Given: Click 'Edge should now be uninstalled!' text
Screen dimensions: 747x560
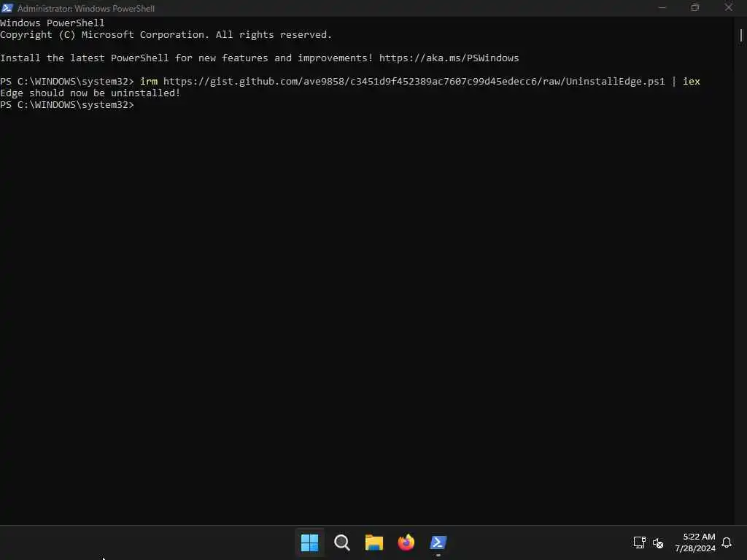Looking at the screenshot, I should [x=90, y=93].
